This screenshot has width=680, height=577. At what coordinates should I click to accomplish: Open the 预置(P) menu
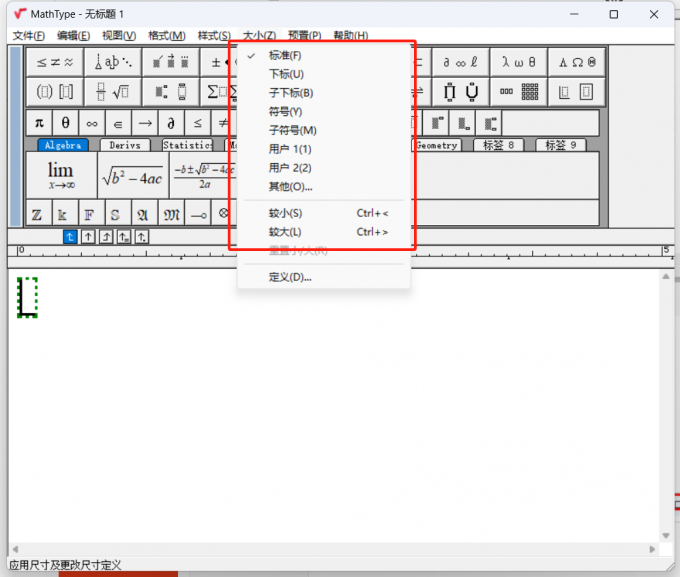(305, 36)
